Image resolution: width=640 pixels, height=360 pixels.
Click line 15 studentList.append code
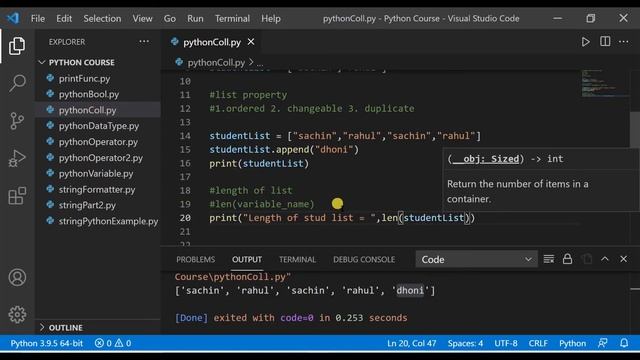(x=284, y=149)
